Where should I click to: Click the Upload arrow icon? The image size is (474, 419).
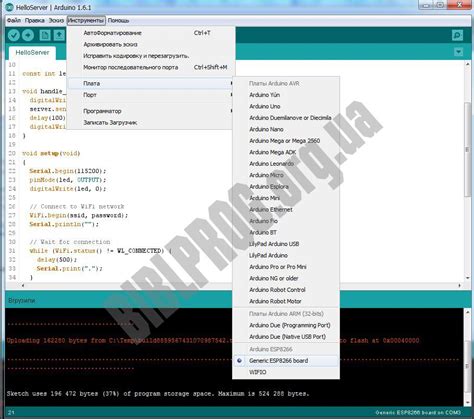pyautogui.click(x=28, y=35)
